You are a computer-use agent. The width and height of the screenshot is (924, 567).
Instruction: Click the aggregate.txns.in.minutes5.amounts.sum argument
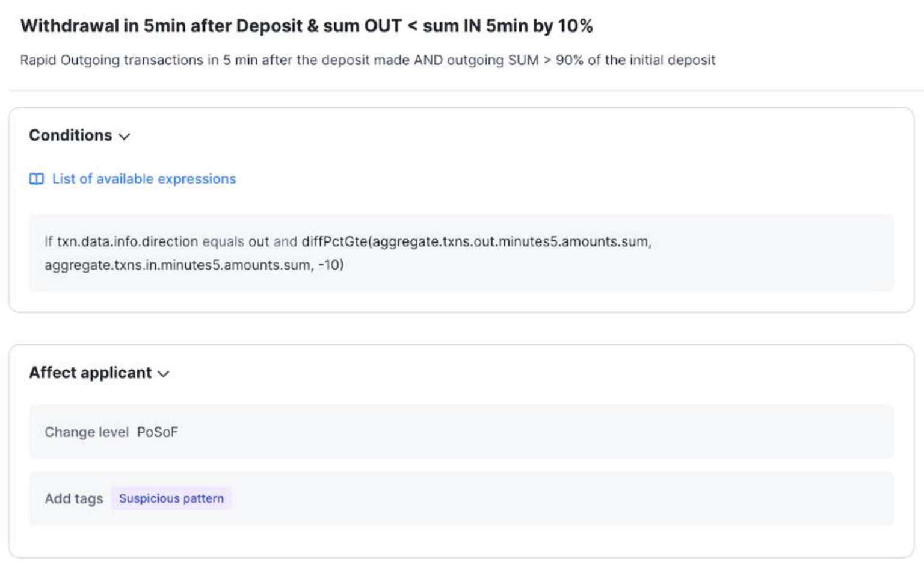177,265
